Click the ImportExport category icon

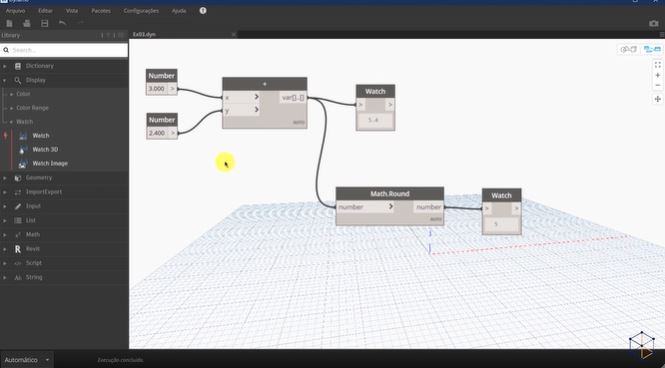[18, 192]
